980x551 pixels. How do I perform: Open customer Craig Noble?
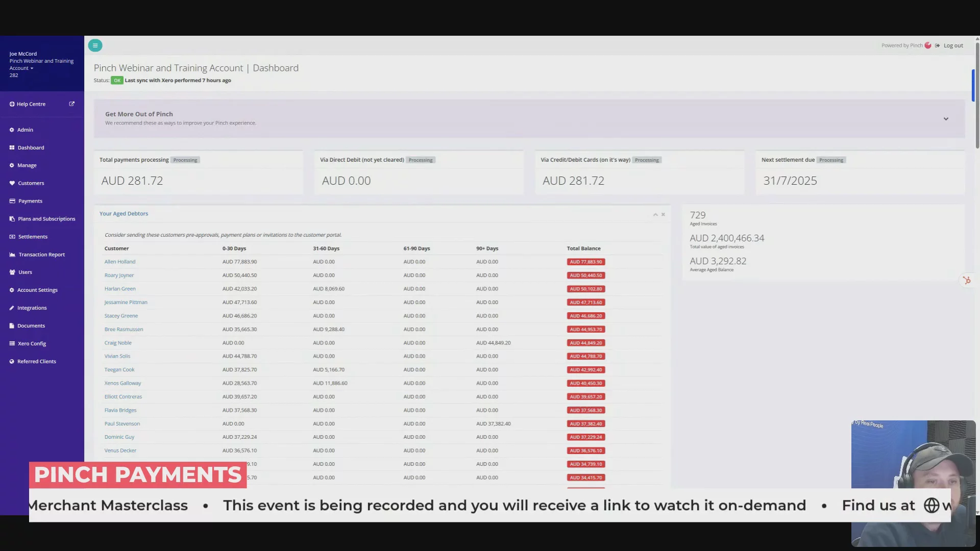(x=118, y=343)
